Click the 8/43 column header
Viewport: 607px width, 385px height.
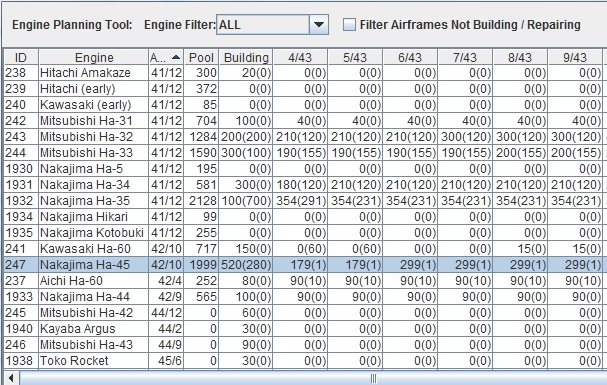tap(520, 57)
